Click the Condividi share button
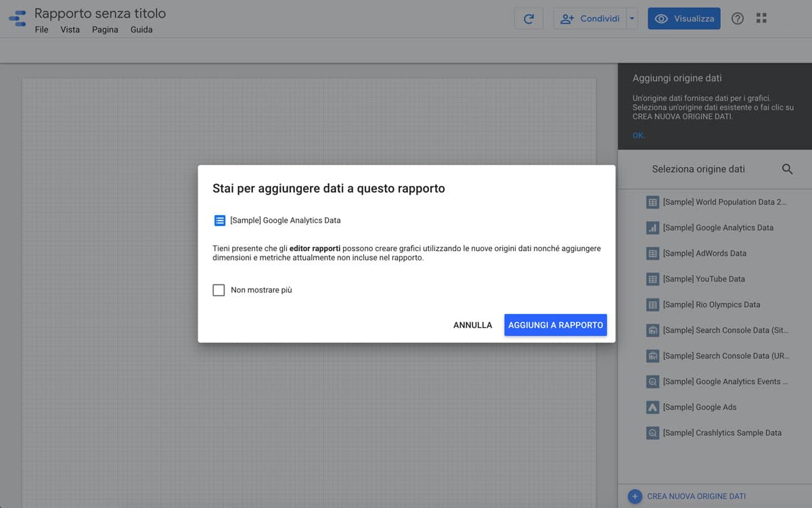The image size is (812, 508). [x=590, y=19]
